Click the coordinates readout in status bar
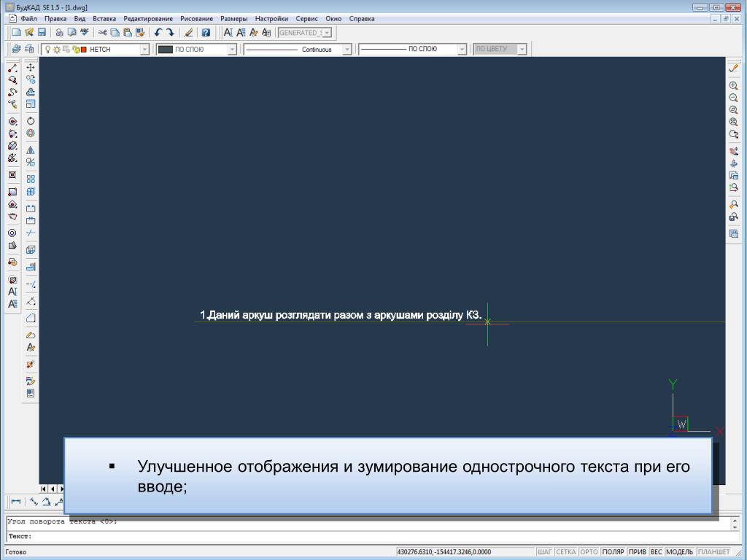 pyautogui.click(x=444, y=551)
